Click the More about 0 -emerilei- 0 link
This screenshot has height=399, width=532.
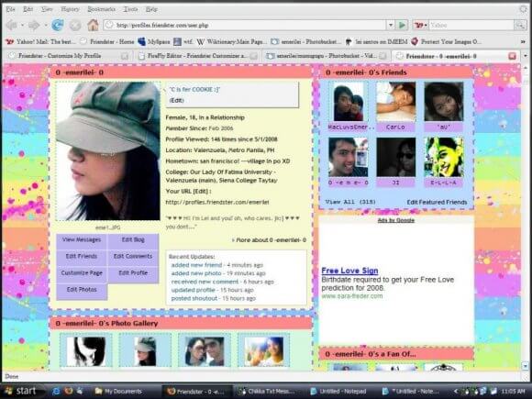pos(269,240)
